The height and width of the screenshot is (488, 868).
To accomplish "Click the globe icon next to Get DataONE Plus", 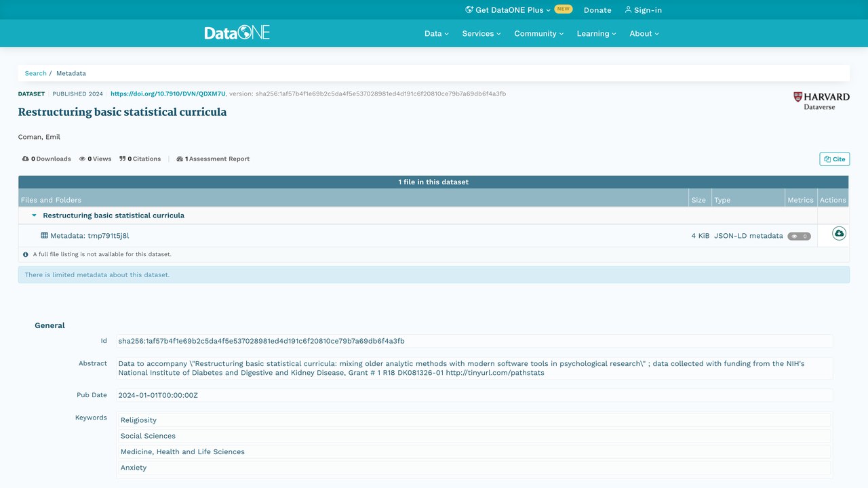I will (x=469, y=10).
